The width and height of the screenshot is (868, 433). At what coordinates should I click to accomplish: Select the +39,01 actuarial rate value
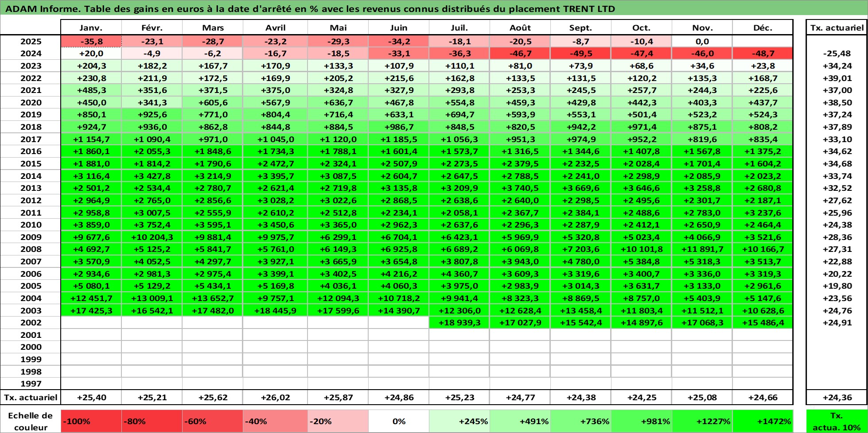[837, 78]
